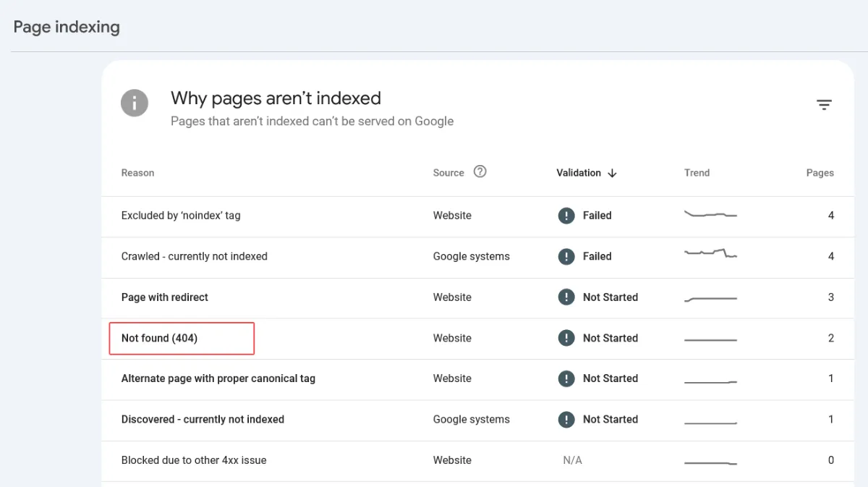
Task: Click the help question mark beside Source
Action: tap(480, 171)
